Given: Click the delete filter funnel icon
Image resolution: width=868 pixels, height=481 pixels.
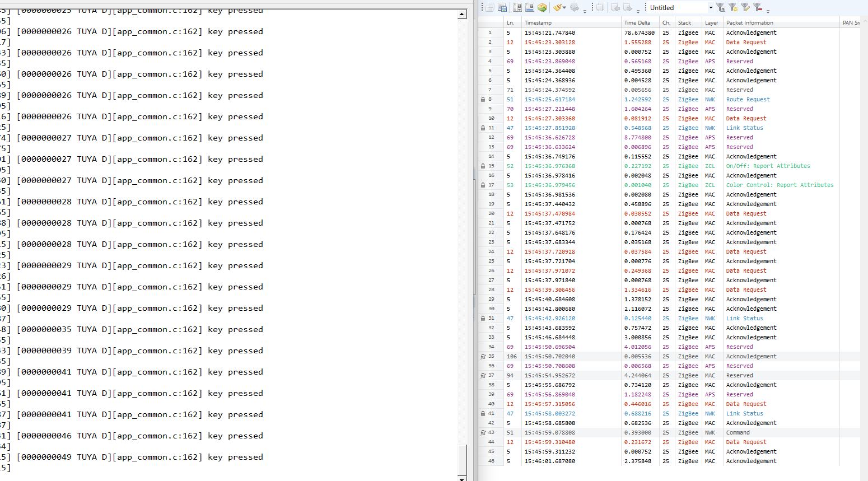Looking at the screenshot, I should 758,7.
